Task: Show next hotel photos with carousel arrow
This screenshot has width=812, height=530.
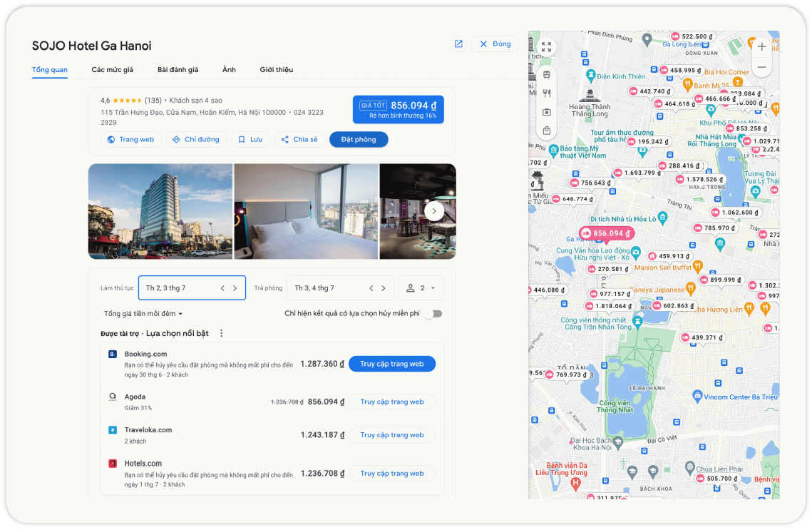Action: point(434,211)
